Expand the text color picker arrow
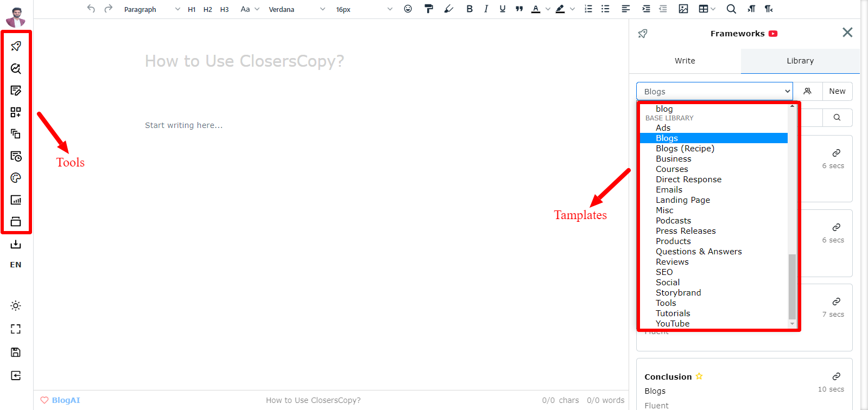This screenshot has height=410, width=868. [x=548, y=9]
